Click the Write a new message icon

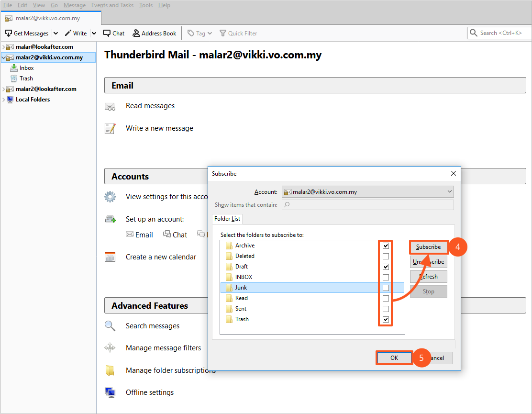pyautogui.click(x=110, y=129)
